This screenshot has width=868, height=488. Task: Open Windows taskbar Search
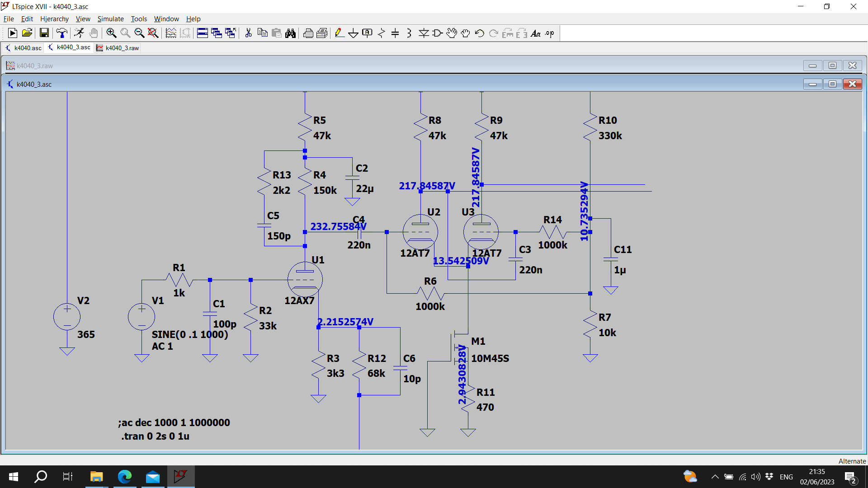pos(41,477)
